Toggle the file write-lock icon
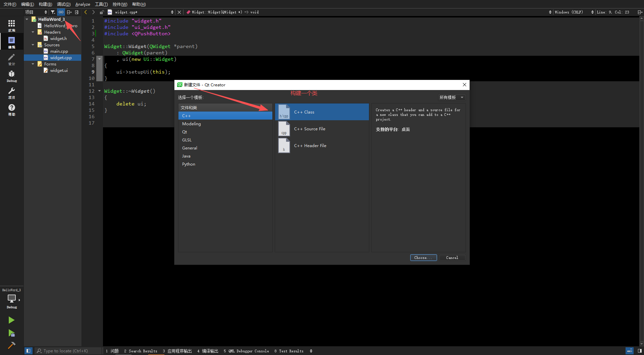The width and height of the screenshot is (644, 355). [x=102, y=12]
